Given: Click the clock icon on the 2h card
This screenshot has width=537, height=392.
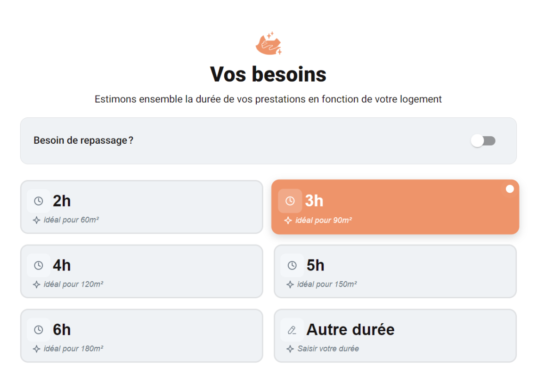Looking at the screenshot, I should tap(39, 201).
